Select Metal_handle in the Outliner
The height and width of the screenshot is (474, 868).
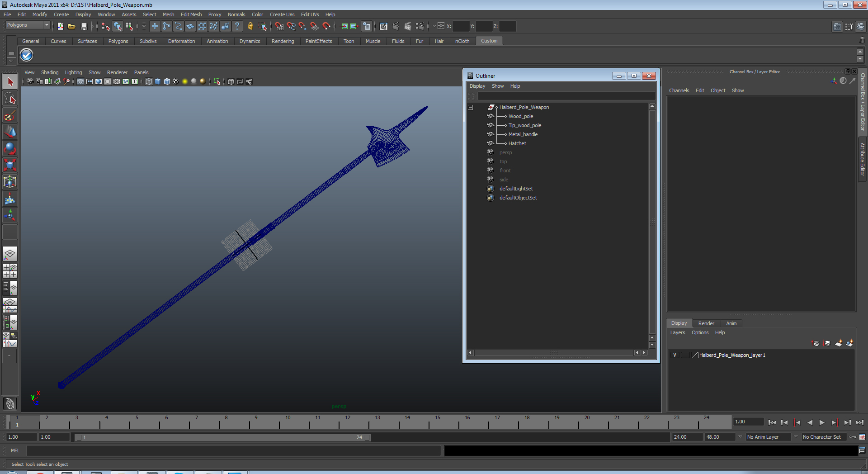coord(523,134)
